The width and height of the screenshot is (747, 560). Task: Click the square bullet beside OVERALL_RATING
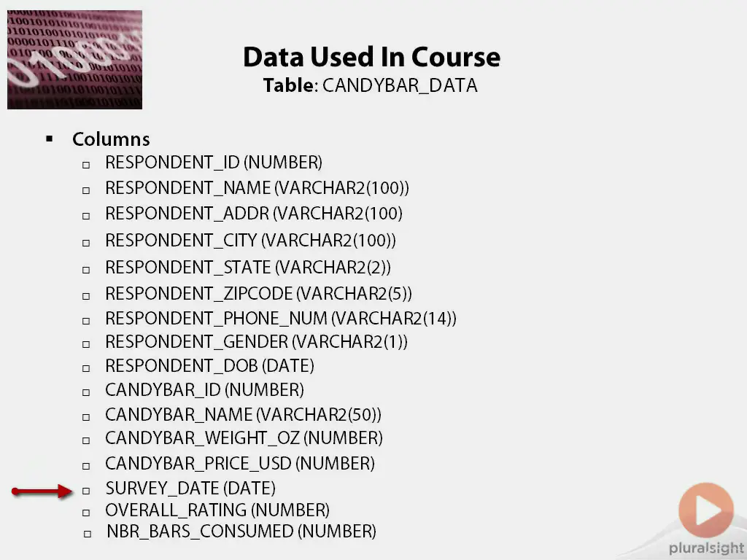tap(86, 513)
